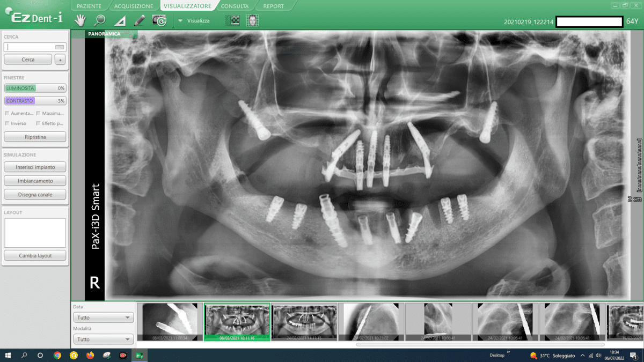Toggle the Massima checkbox

(38, 113)
